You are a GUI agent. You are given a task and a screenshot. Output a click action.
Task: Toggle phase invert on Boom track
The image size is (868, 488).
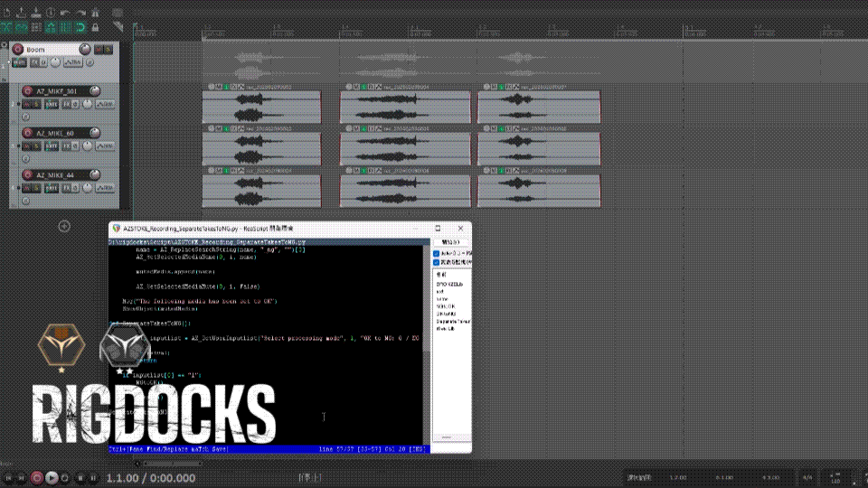[x=90, y=62]
